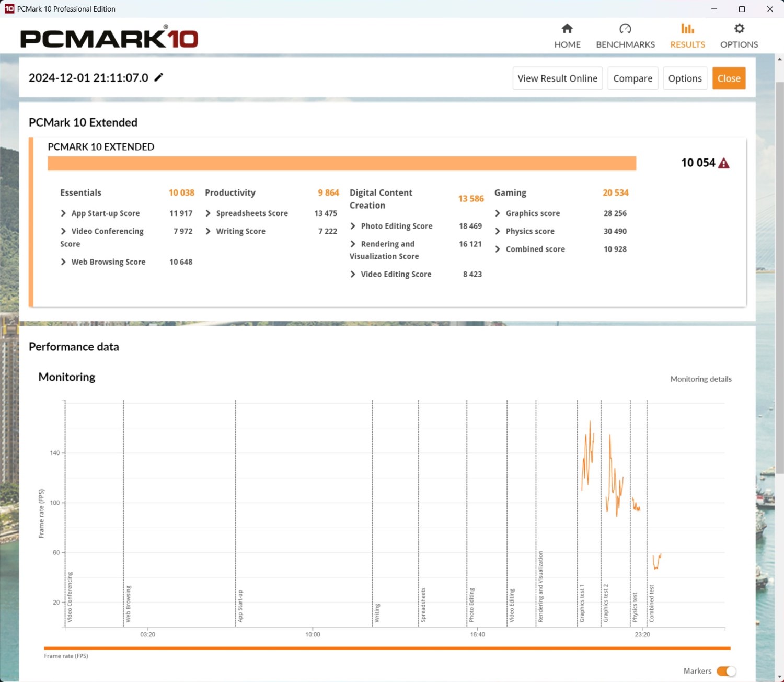This screenshot has width=784, height=682.
Task: Click the scrollbar down arrow
Action: (x=779, y=677)
